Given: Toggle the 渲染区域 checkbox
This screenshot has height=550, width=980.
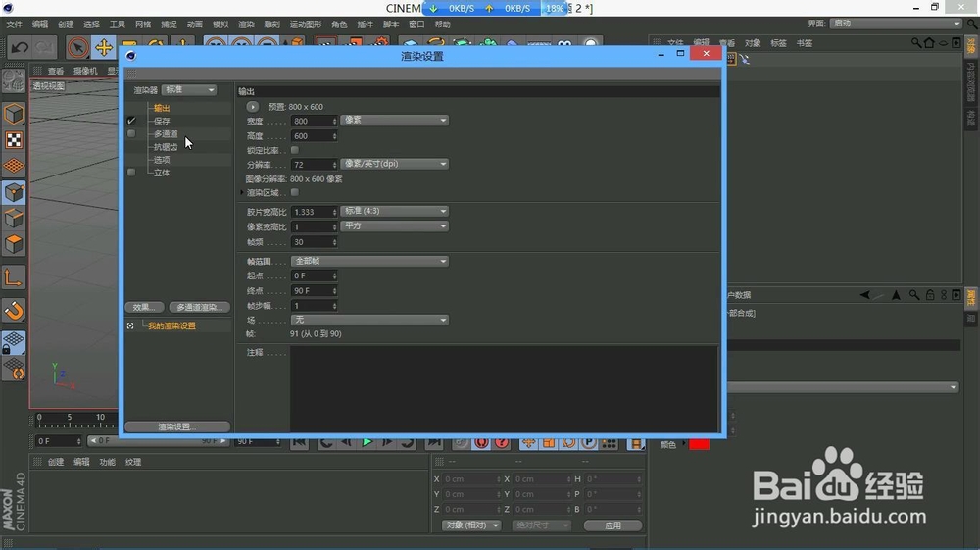Looking at the screenshot, I should (x=295, y=192).
